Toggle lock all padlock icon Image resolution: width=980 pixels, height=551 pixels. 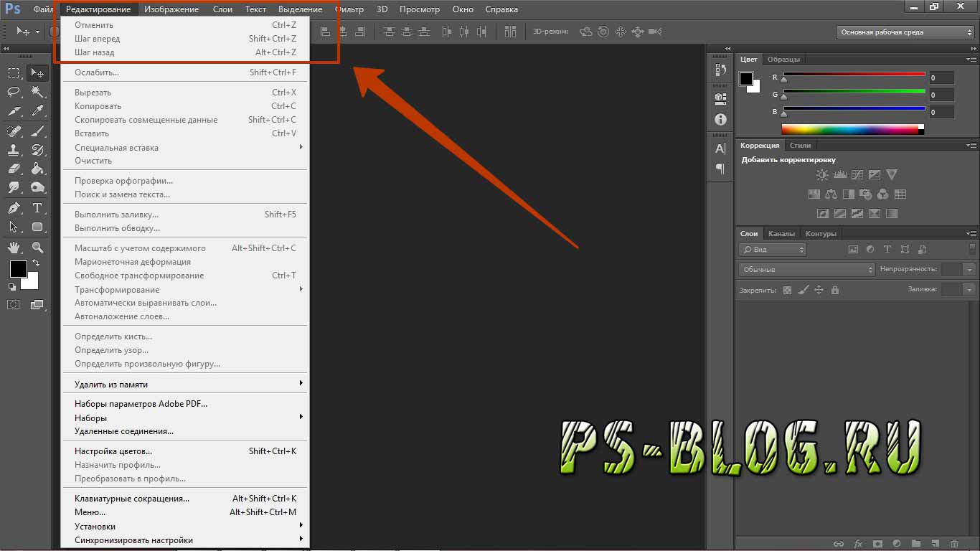tap(834, 291)
